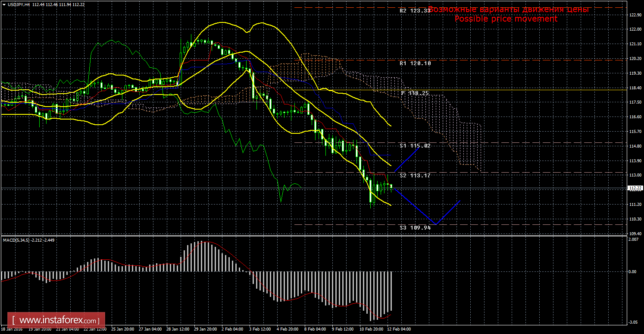The height and width of the screenshot is (334, 644).
Task: Select the S3 109.94 support label
Action: (x=415, y=227)
